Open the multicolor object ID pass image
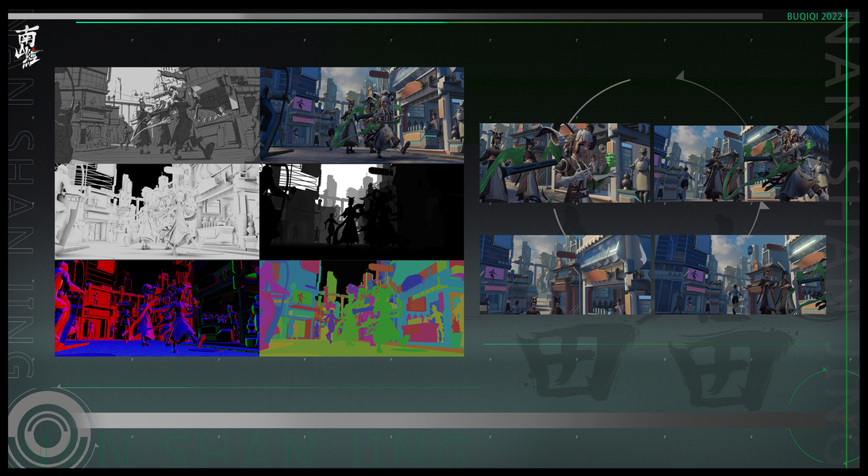Viewport: 868px width, 476px height. point(362,309)
